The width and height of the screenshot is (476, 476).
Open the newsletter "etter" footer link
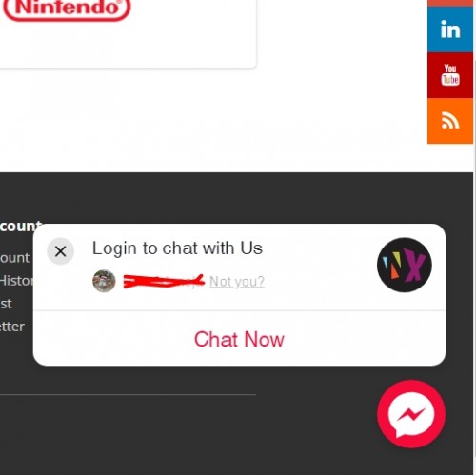tap(12, 327)
